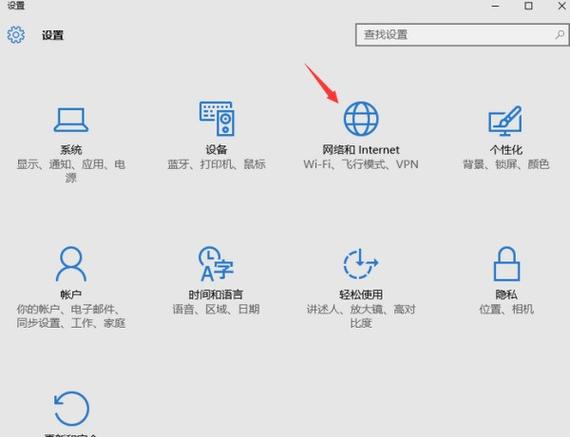The height and width of the screenshot is (437, 570).
Task: Click the 讲述人、放大镜、高对比度 description
Action: pyautogui.click(x=361, y=316)
